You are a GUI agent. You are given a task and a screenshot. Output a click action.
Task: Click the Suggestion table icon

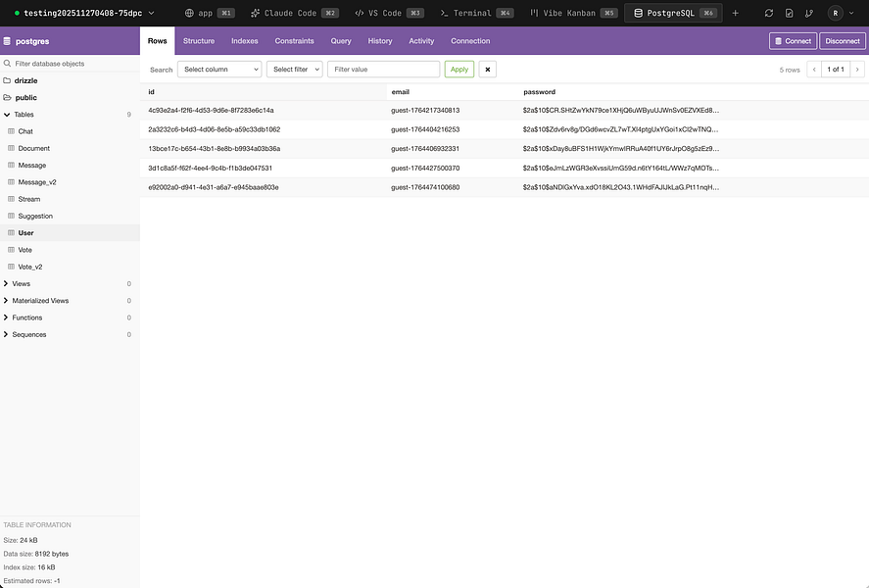(x=11, y=216)
